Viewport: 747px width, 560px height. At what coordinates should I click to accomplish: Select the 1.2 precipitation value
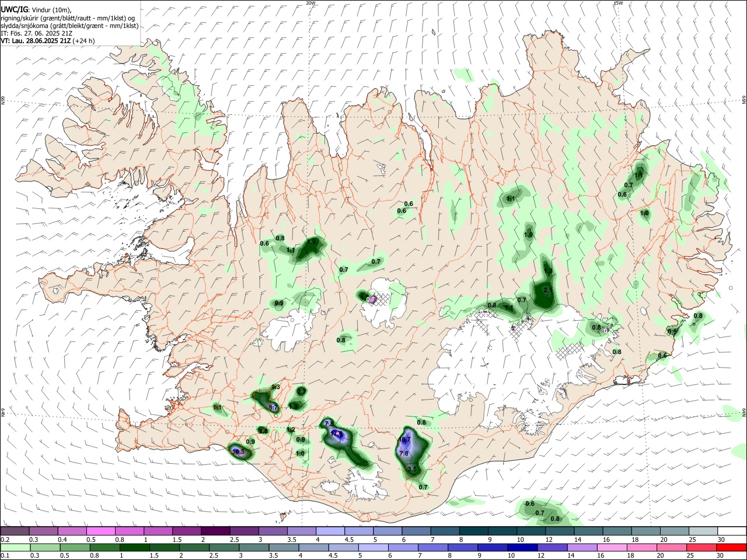pos(291,429)
